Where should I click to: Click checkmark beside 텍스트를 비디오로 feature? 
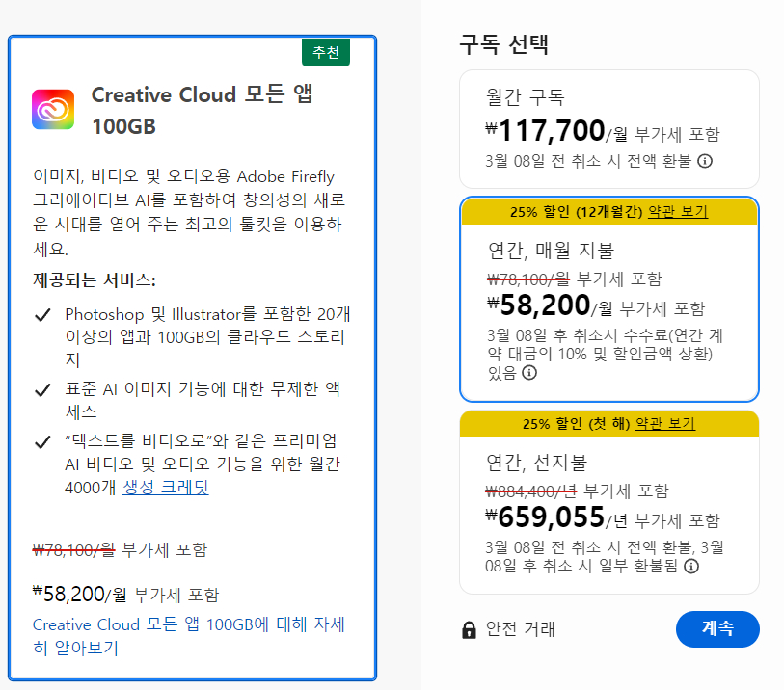42,441
